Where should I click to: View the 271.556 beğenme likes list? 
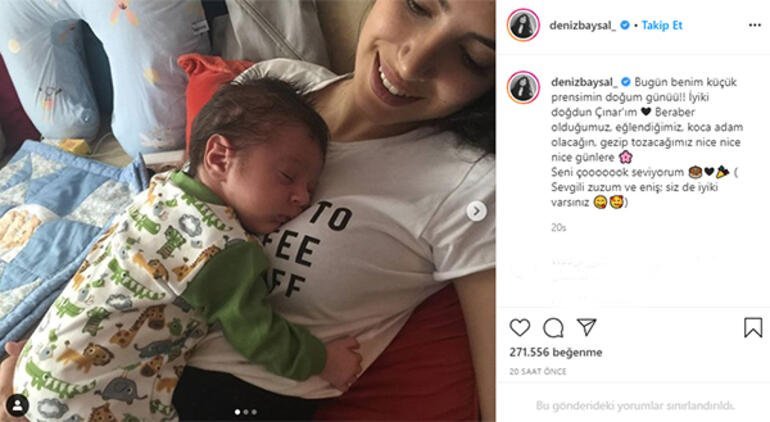click(x=556, y=352)
